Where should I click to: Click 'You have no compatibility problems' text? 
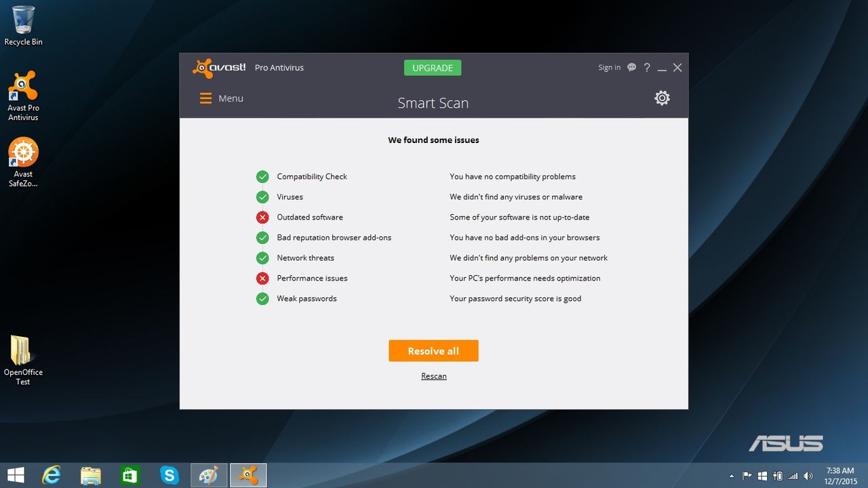pos(513,177)
